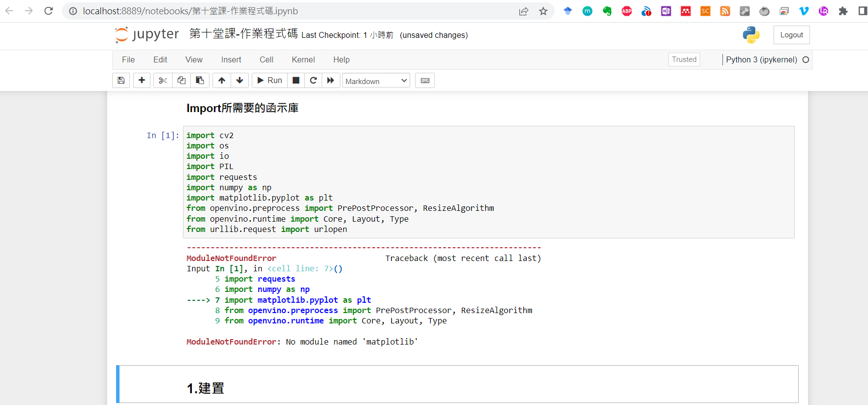Open the command palette keyboard icon

click(425, 81)
